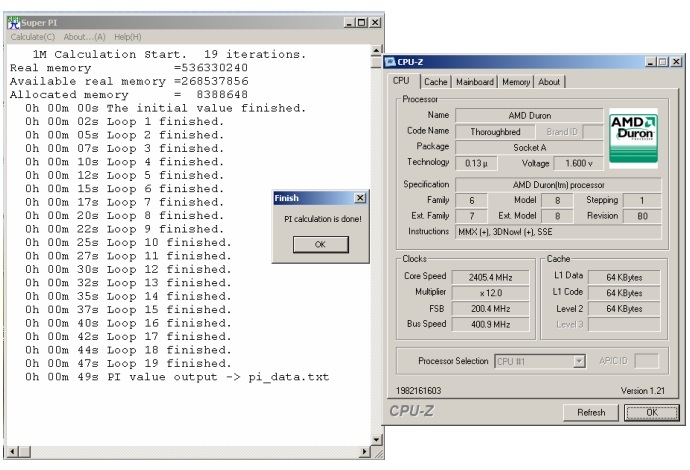The height and width of the screenshot is (470, 690).
Task: Click the Code Name field showing Thoroughbred
Action: pos(495,132)
